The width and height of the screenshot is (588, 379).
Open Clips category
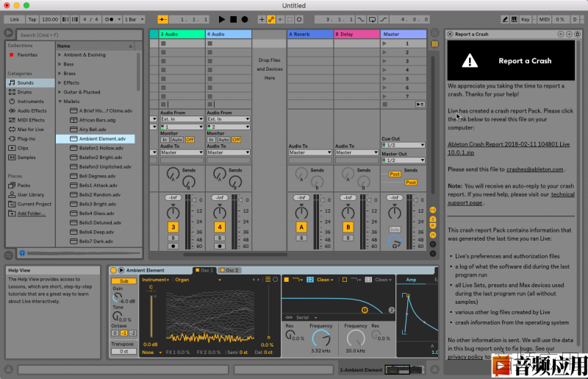pyautogui.click(x=23, y=148)
